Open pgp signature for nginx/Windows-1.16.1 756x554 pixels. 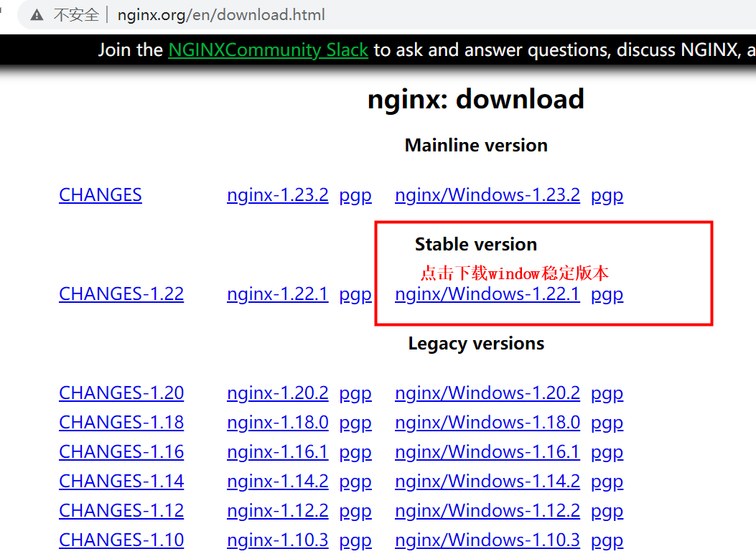[607, 453]
